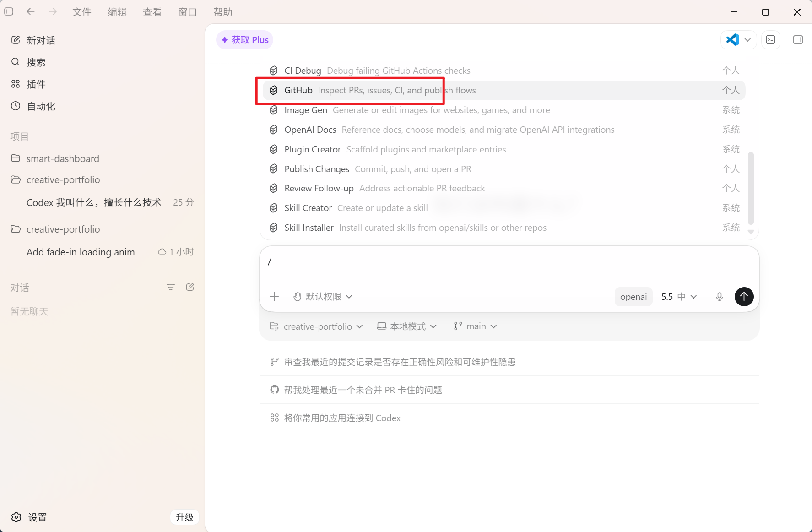Open the 帮助 menu
Image resolution: width=812 pixels, height=532 pixels.
coord(223,12)
